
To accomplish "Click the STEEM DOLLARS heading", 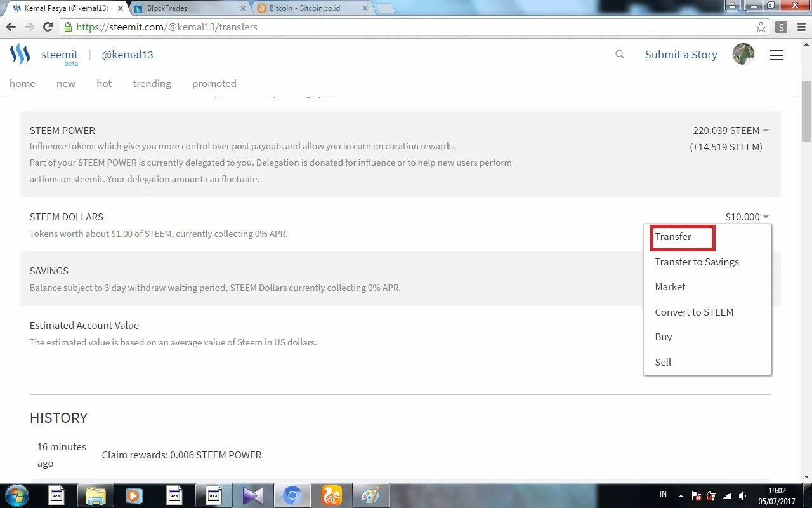I will (67, 217).
